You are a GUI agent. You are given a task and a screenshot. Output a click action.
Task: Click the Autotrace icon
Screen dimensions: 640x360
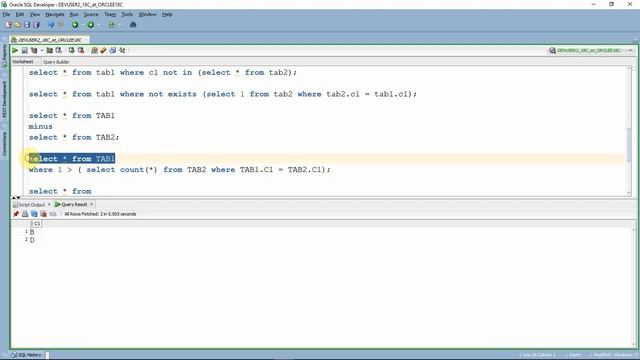click(x=49, y=50)
